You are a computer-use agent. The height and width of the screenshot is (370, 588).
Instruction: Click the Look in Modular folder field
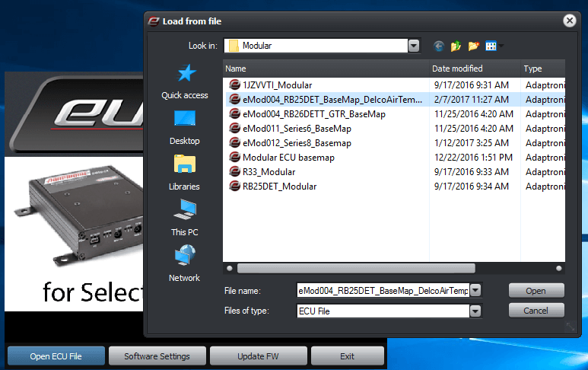tap(316, 46)
